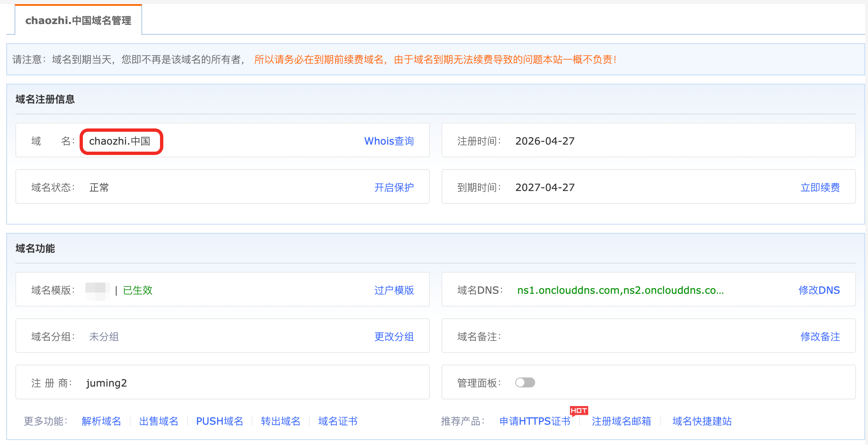Open 域名证书 link

coord(338,421)
